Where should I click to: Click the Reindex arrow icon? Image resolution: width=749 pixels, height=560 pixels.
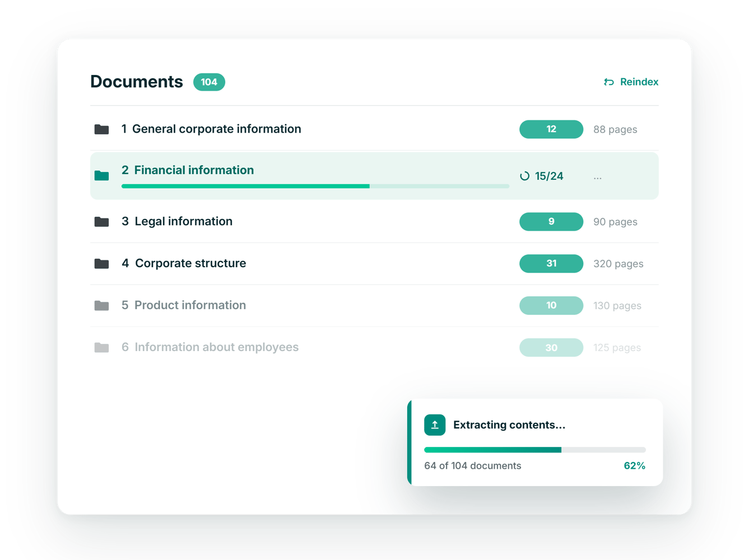[x=609, y=82]
